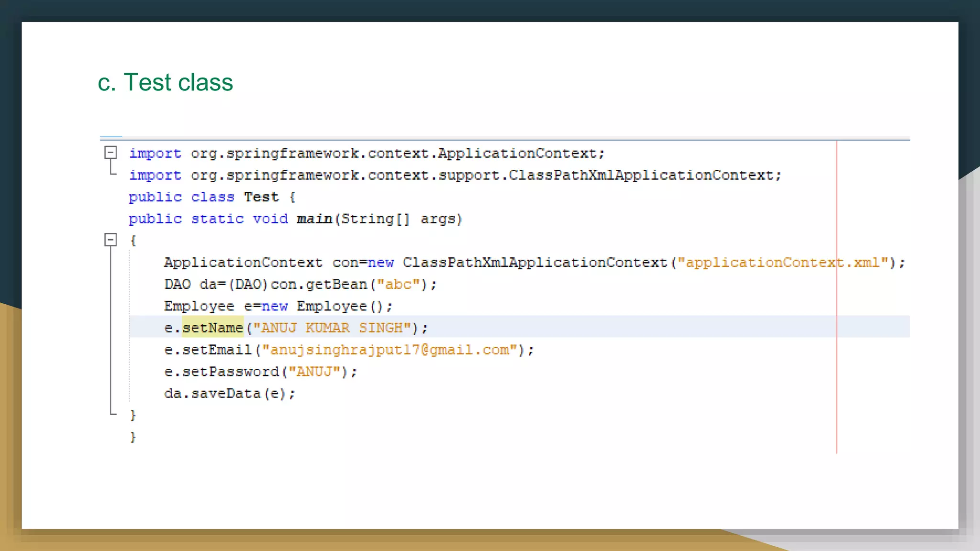Click the fold end marker near method closing brace
Screen dimensions: 980x551
pos(112,414)
